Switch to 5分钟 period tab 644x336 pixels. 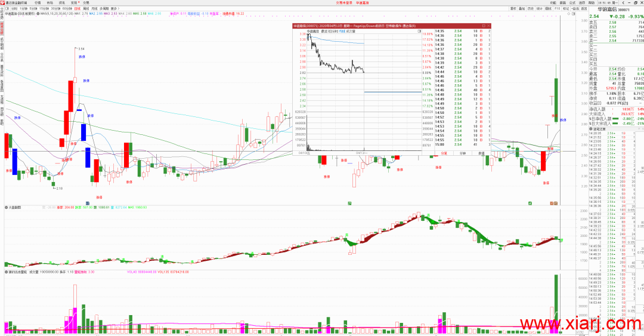[x=33, y=8]
